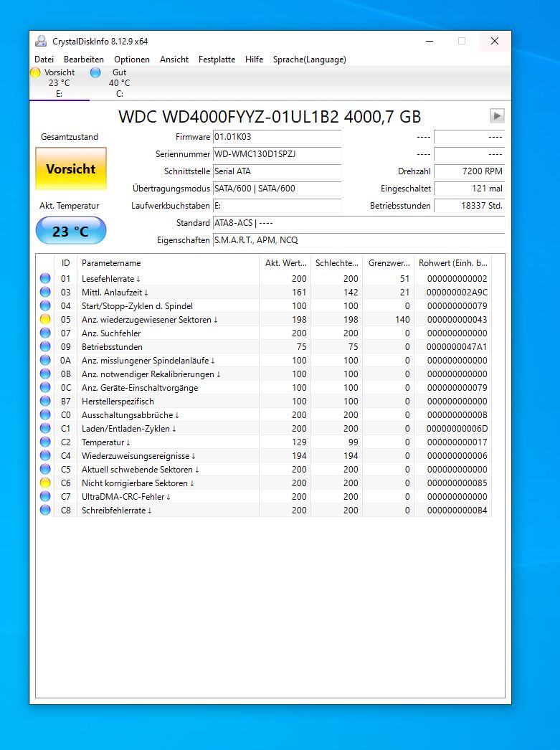Image resolution: width=560 pixels, height=750 pixels.
Task: Click the Drehzahl value 7200 RPM
Action: [469, 171]
